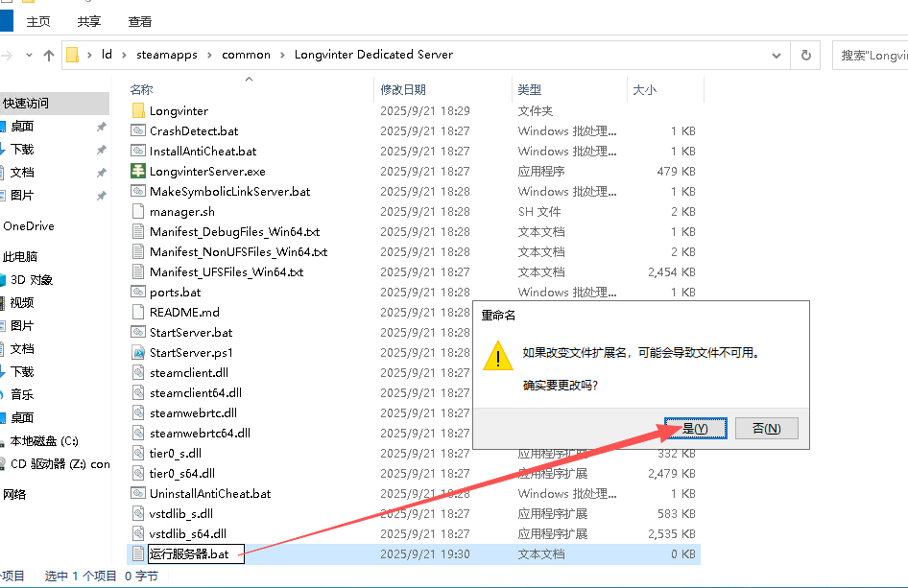The height and width of the screenshot is (588, 908).
Task: Expand the recent locations dropdown arrow
Action: [30, 56]
